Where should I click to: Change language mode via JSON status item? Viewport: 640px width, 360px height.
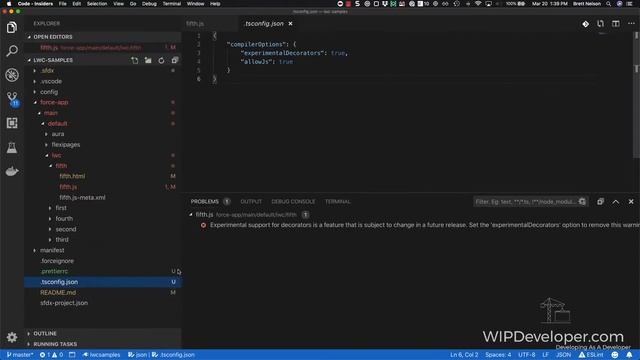tap(563, 355)
